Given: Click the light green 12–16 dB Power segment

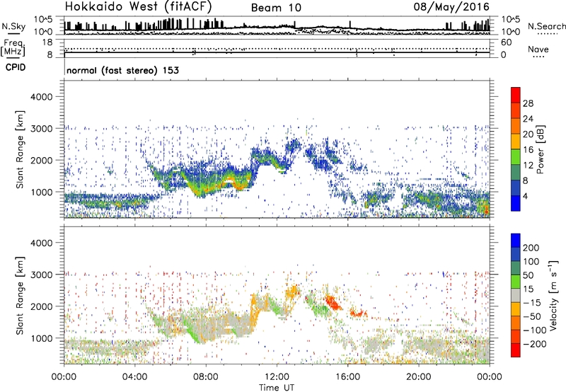Looking at the screenshot, I should (516, 156).
